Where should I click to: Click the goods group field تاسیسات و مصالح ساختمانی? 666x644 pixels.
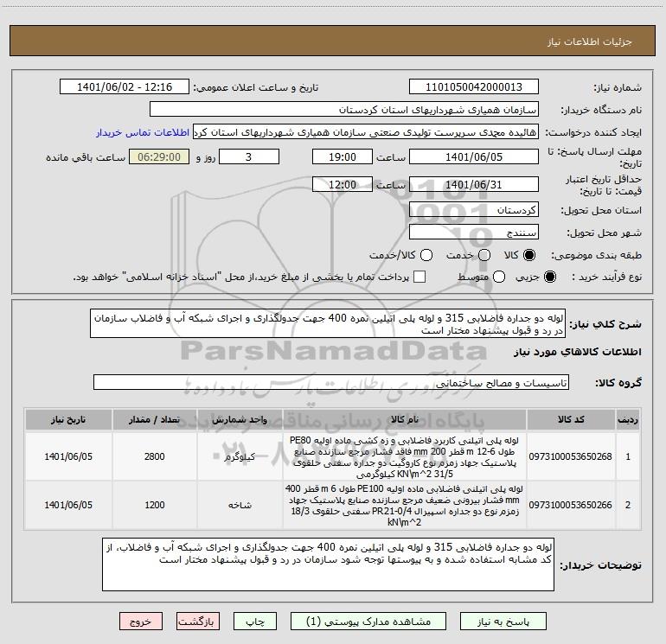331,382
